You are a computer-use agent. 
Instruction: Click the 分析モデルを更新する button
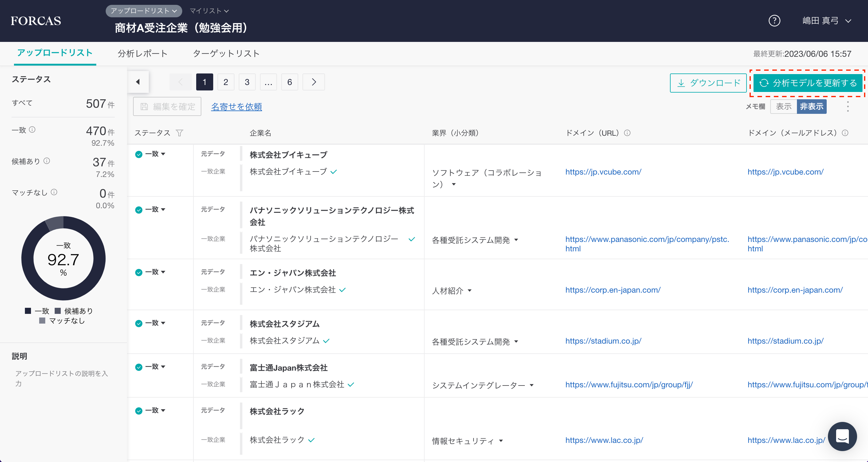point(808,83)
